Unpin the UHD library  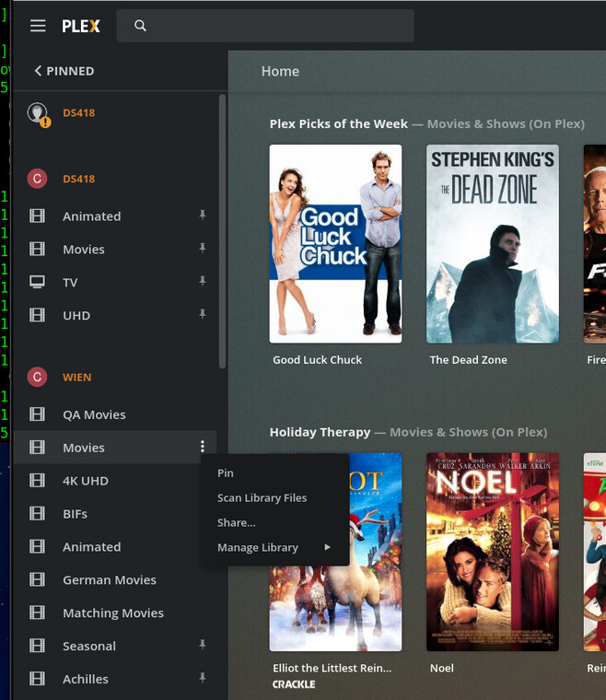[x=203, y=314]
